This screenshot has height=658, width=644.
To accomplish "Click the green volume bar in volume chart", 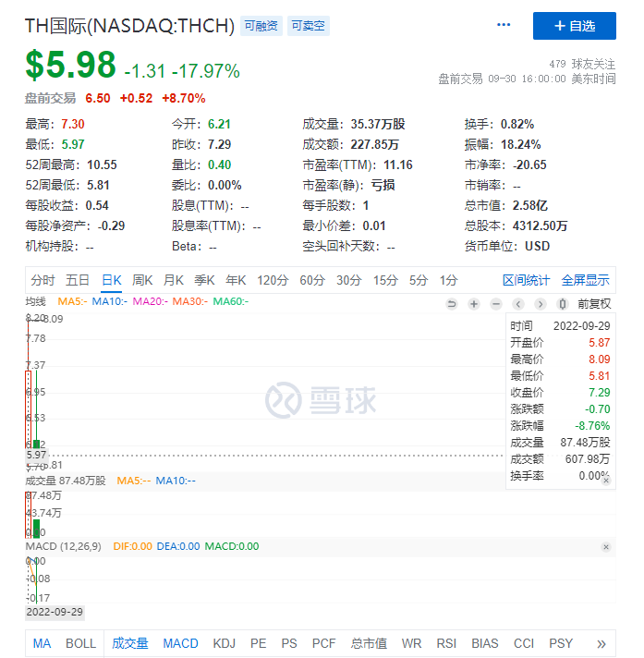I will 37,529.
